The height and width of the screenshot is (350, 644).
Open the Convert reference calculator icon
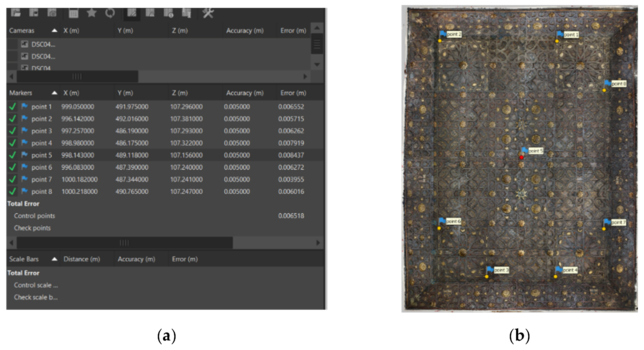coord(73,13)
